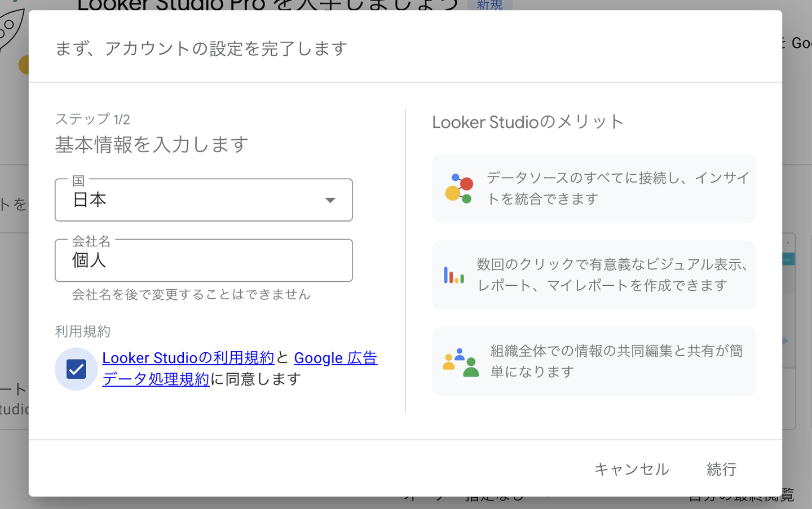Click the data source connection icon
Screen dimensions: 812x509
(459, 188)
